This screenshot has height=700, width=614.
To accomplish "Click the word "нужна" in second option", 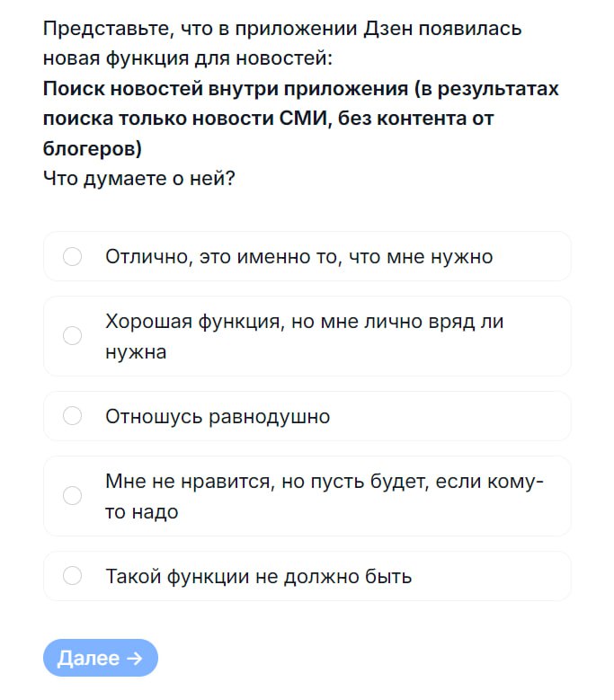I will pos(136,352).
